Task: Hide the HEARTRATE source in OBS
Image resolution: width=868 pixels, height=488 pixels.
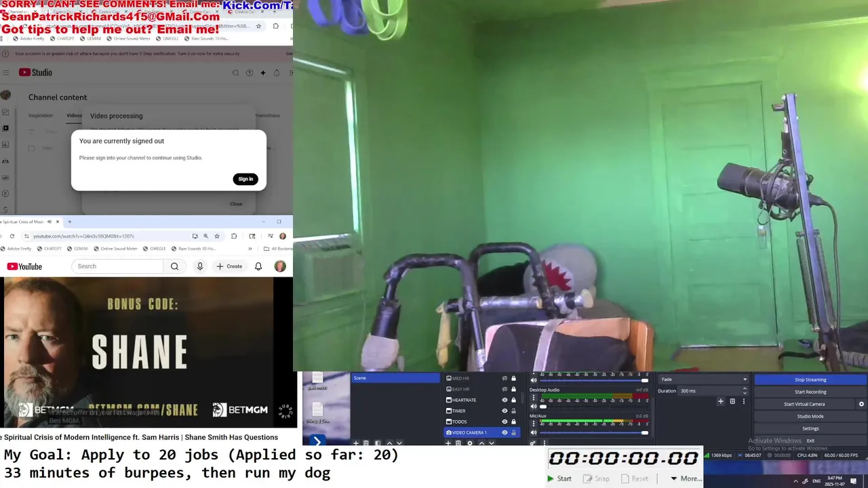Action: [505, 400]
